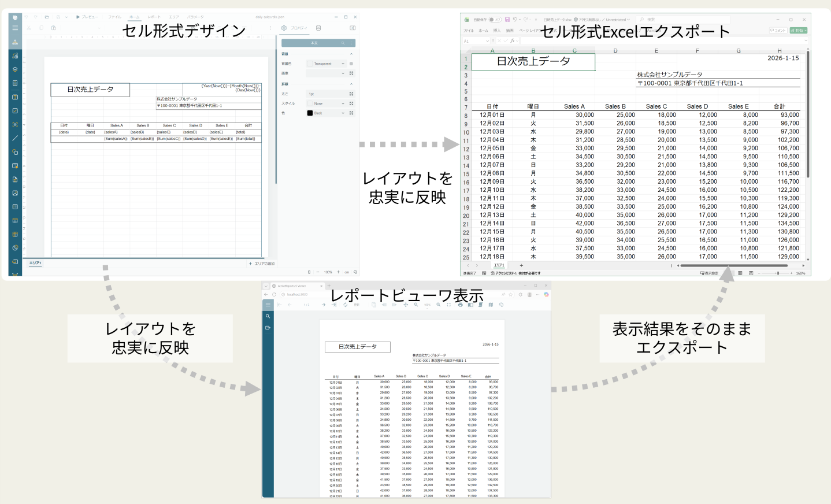This screenshot has height=504, width=831.
Task: Click the hamburger menu in the report viewer
Action: click(268, 304)
